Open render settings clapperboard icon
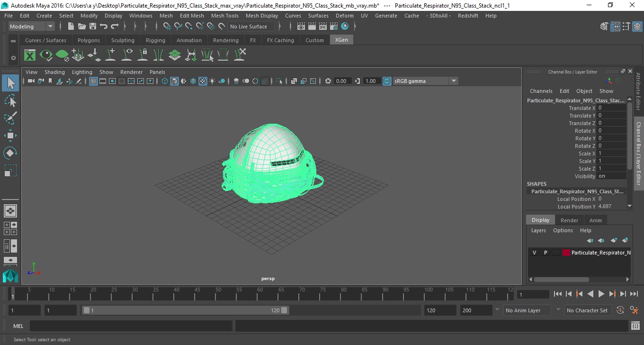The width and height of the screenshot is (644, 345). [334, 27]
